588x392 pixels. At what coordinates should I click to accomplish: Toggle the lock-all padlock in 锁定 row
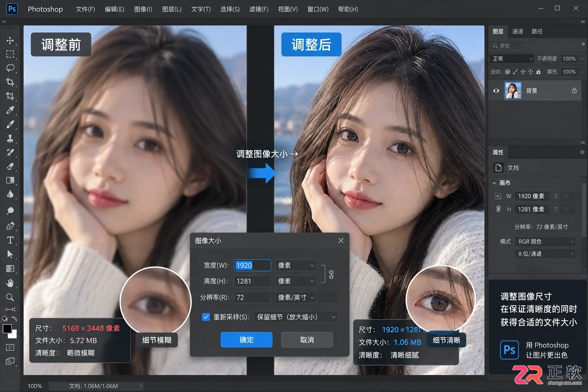538,72
